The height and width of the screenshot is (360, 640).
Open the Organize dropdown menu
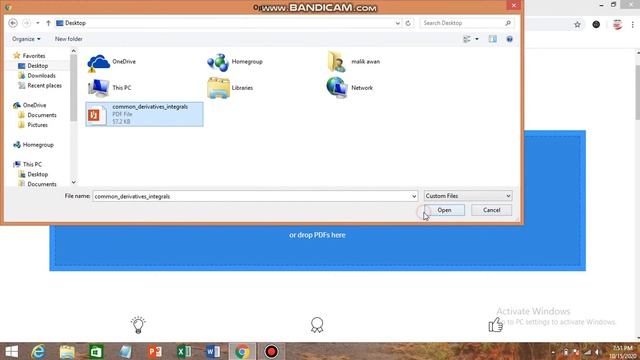(x=26, y=39)
